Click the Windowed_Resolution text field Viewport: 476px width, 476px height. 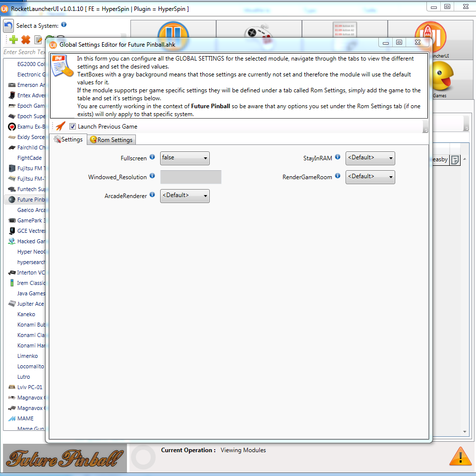pyautogui.click(x=190, y=177)
